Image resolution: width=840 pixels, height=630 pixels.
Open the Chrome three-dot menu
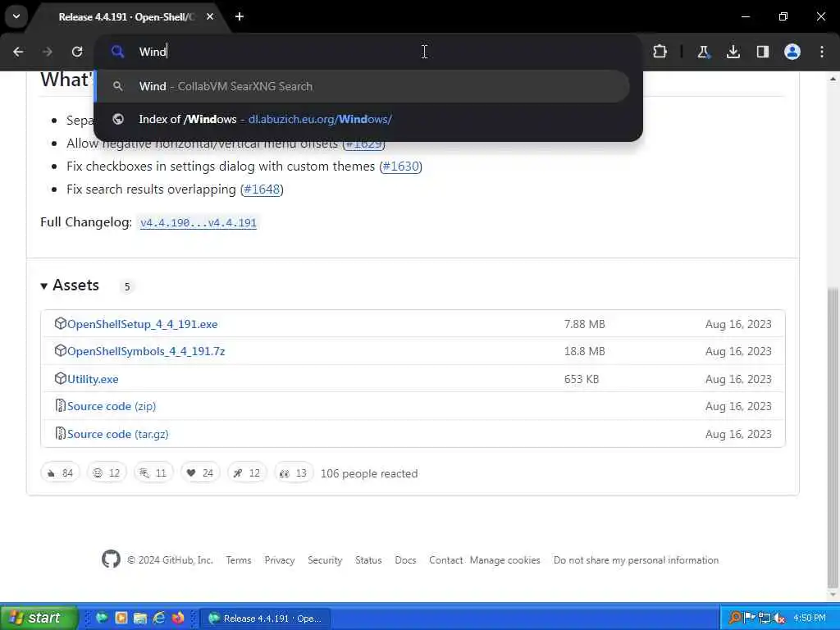[x=822, y=52]
